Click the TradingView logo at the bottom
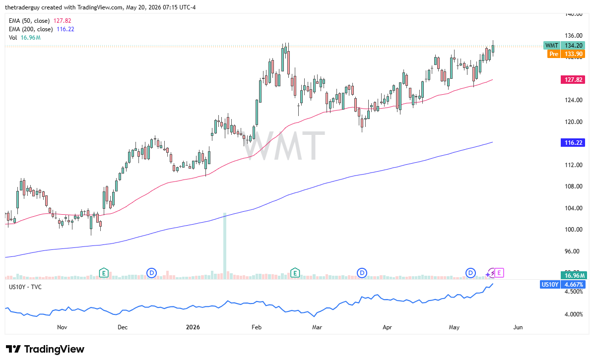The width and height of the screenshot is (594, 364). click(45, 349)
